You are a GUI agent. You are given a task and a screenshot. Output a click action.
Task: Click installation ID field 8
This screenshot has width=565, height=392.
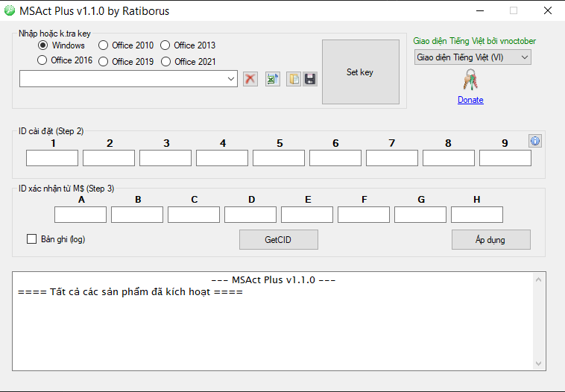click(449, 158)
